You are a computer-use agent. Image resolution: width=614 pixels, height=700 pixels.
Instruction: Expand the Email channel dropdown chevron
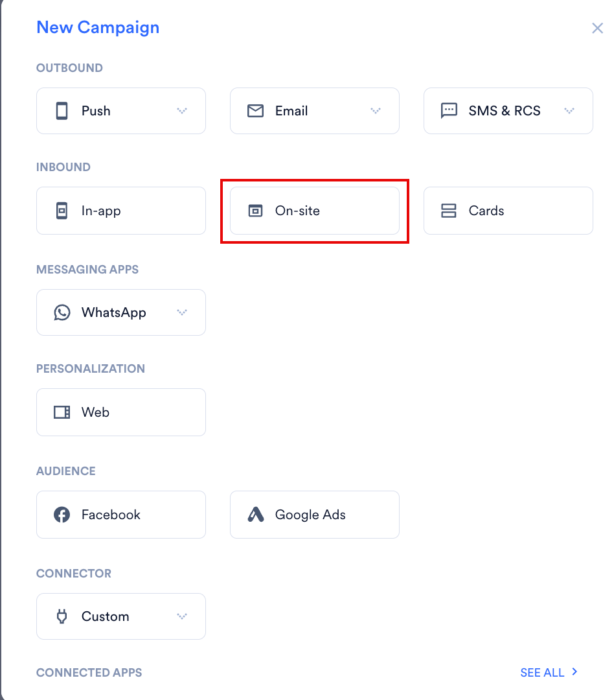[375, 111]
